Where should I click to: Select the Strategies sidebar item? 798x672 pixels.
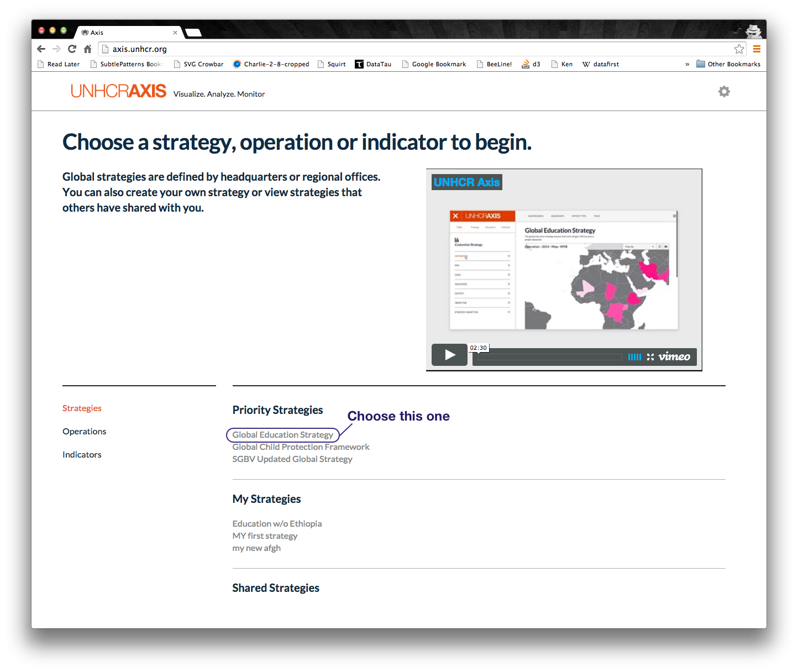pos(82,408)
